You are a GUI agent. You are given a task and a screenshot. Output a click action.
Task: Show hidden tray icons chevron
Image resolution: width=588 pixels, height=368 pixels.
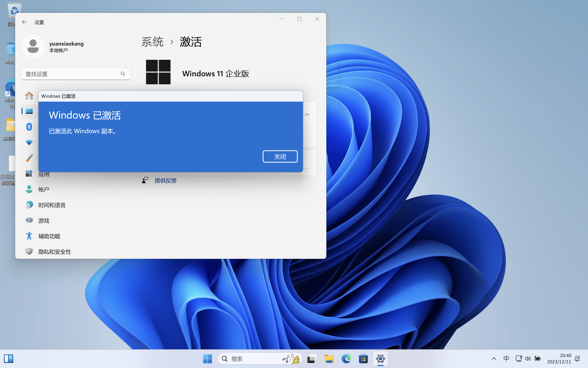coord(494,358)
